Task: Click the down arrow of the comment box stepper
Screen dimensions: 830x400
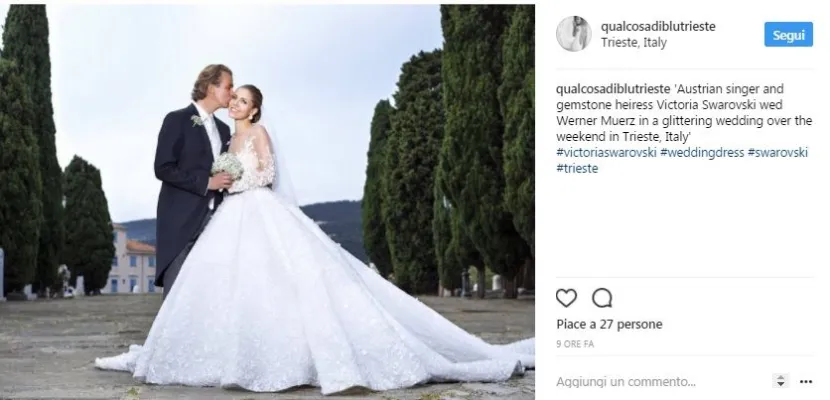Action: coord(779,384)
